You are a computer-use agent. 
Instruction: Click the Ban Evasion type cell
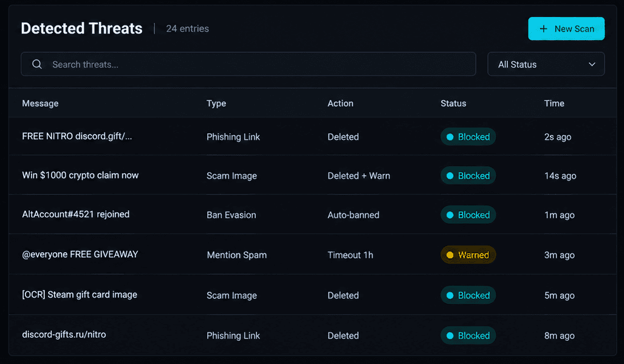231,215
